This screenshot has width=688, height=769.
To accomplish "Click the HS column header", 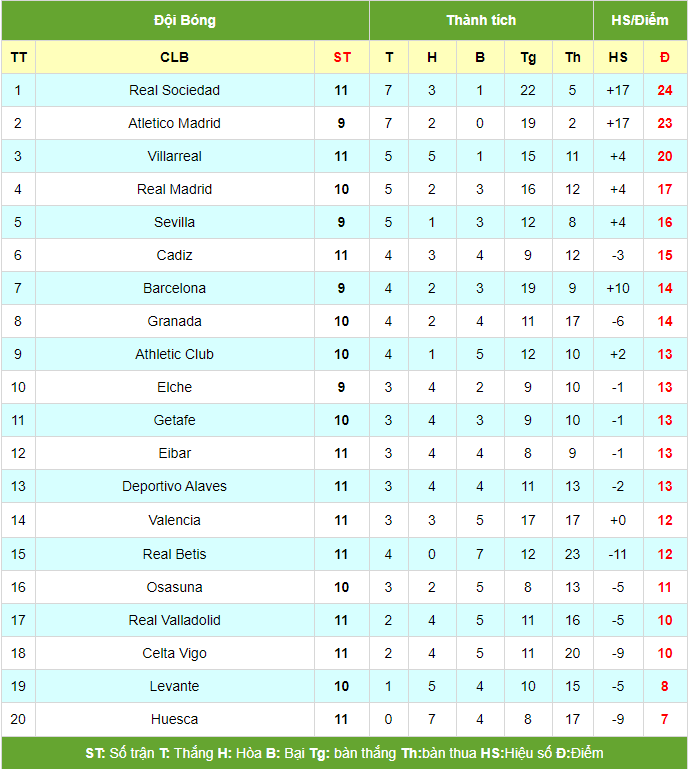I will coord(618,57).
